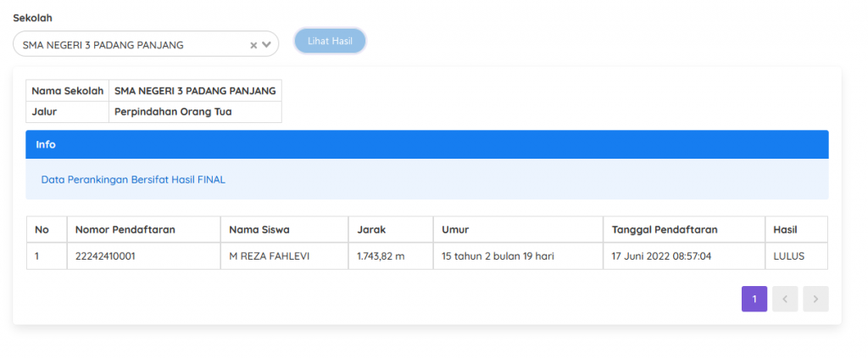Click the previous page arrow
This screenshot has height=359, width=868.
(x=785, y=299)
